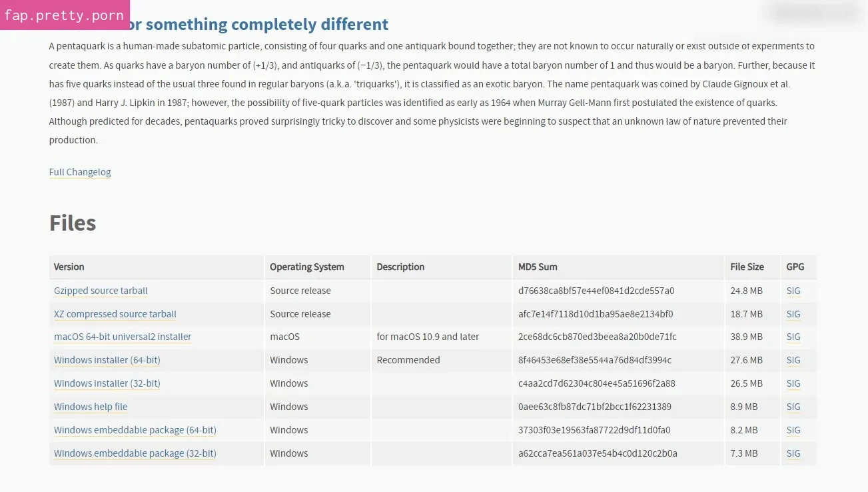The width and height of the screenshot is (868, 492).
Task: Open SIG for Windows installer (32-bit)
Action: (793, 383)
